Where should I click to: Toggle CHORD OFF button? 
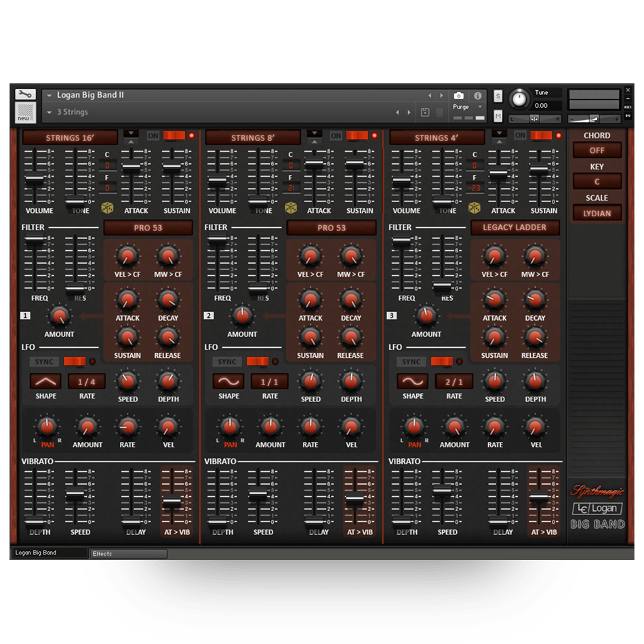point(597,150)
